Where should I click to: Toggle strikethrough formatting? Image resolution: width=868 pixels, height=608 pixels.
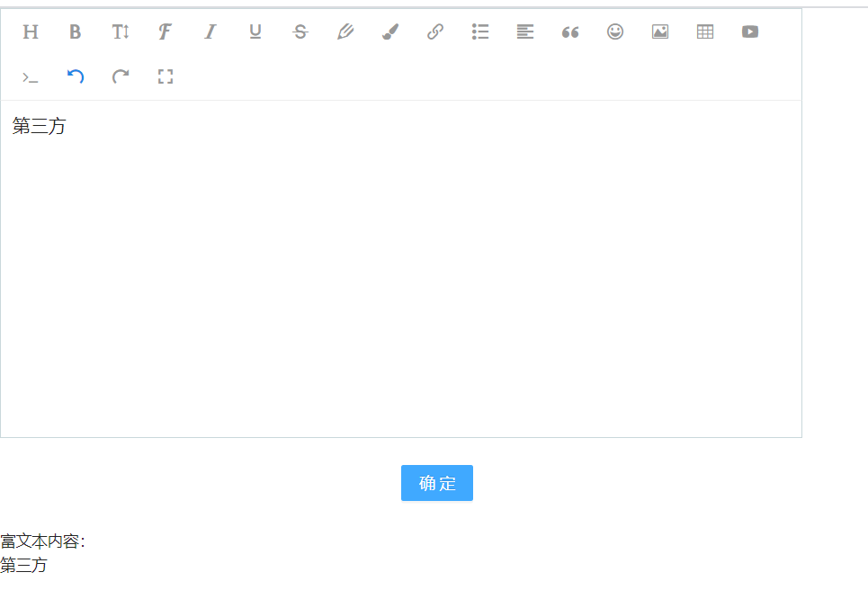pyautogui.click(x=300, y=32)
